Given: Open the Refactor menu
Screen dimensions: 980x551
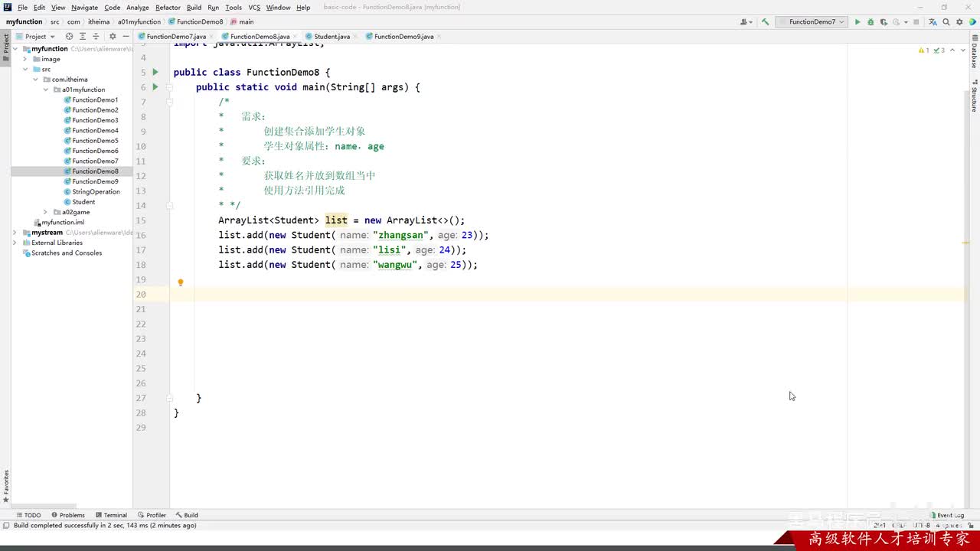Looking at the screenshot, I should point(168,8).
